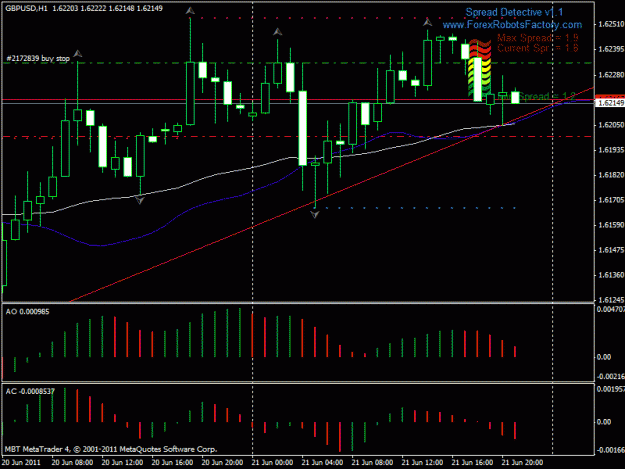This screenshot has width=625, height=469.
Task: Click the 21 Jun 12:00 time label
Action: pos(422,463)
